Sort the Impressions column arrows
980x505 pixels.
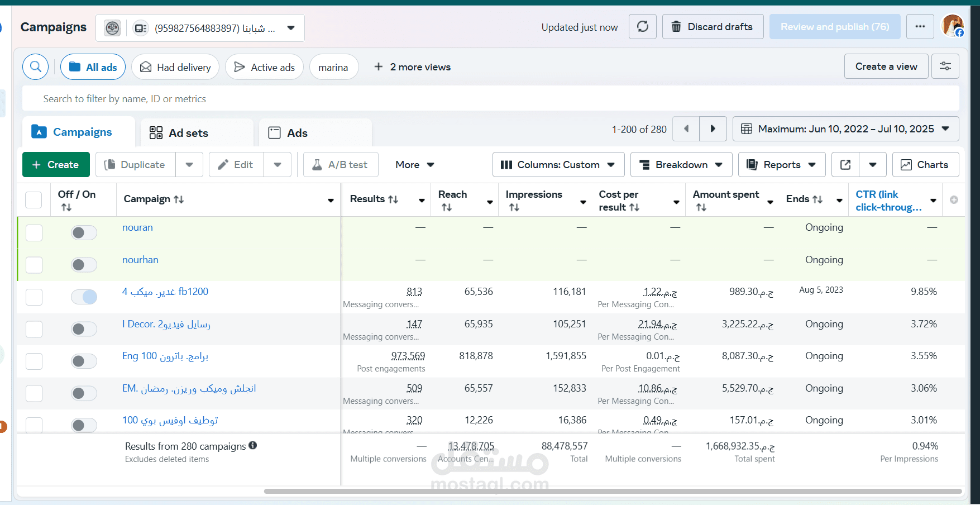point(514,207)
